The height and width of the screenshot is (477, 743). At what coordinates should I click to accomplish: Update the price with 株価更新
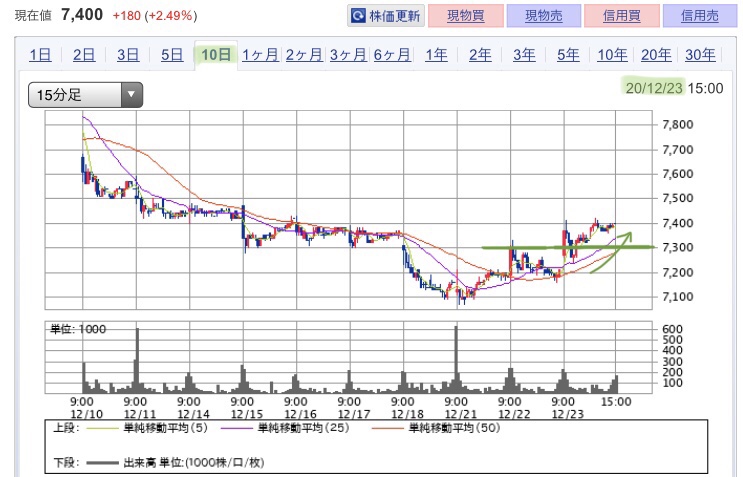pos(386,16)
